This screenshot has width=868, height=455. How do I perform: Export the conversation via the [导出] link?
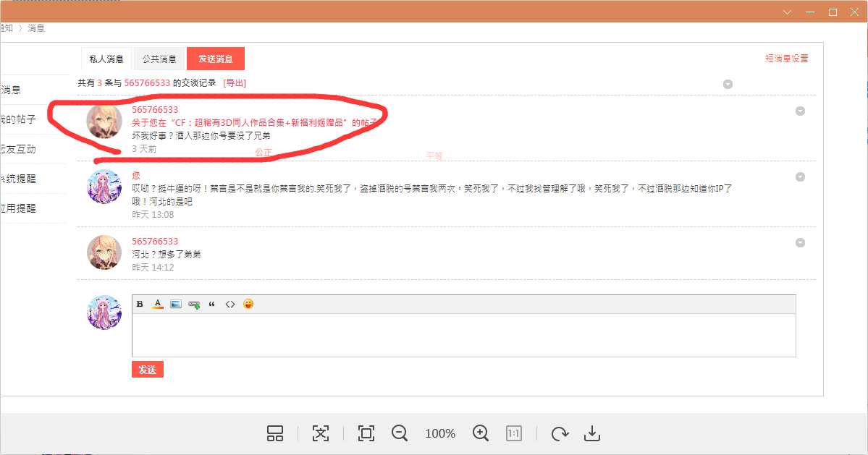[235, 83]
